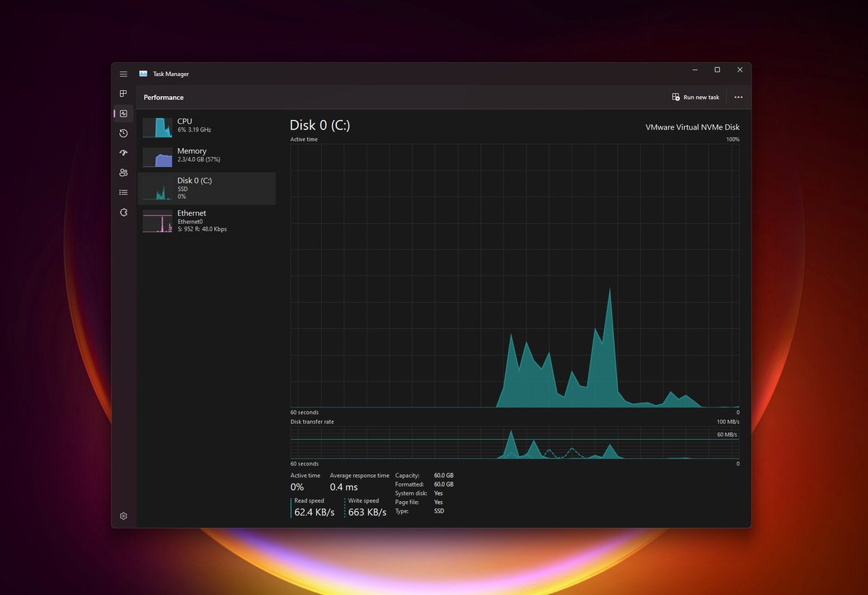868x595 pixels.
Task: Open Task Manager Settings gear
Action: (124, 516)
